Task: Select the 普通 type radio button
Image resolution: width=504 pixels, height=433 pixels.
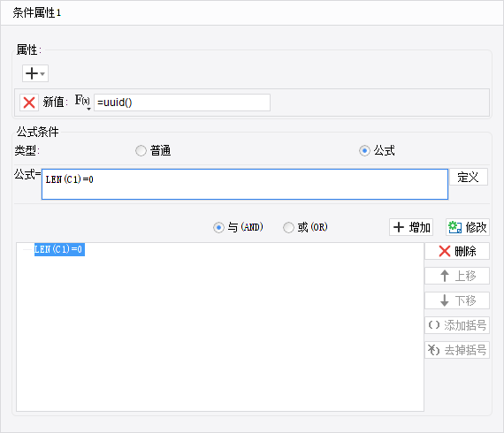Action: tap(141, 150)
